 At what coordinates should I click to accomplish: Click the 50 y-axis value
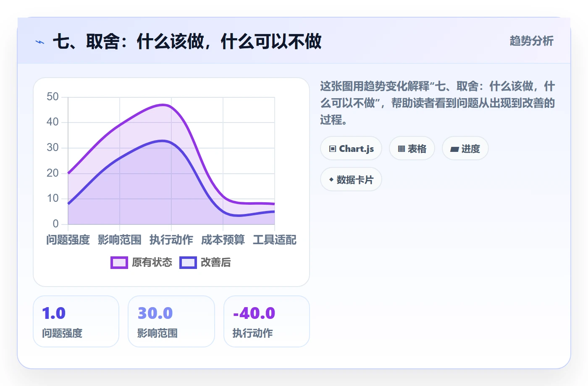[x=53, y=97]
